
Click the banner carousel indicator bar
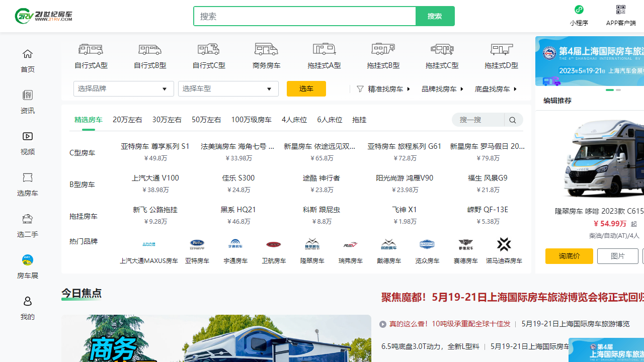click(610, 90)
